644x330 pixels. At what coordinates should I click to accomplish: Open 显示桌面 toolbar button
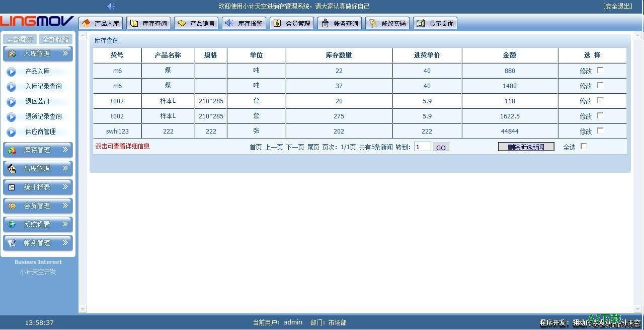click(435, 23)
